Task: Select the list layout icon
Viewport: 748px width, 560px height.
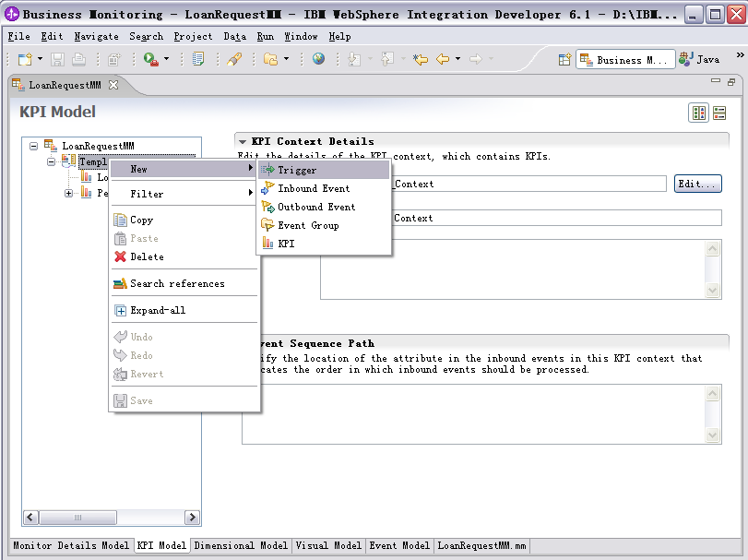Action: [x=718, y=113]
